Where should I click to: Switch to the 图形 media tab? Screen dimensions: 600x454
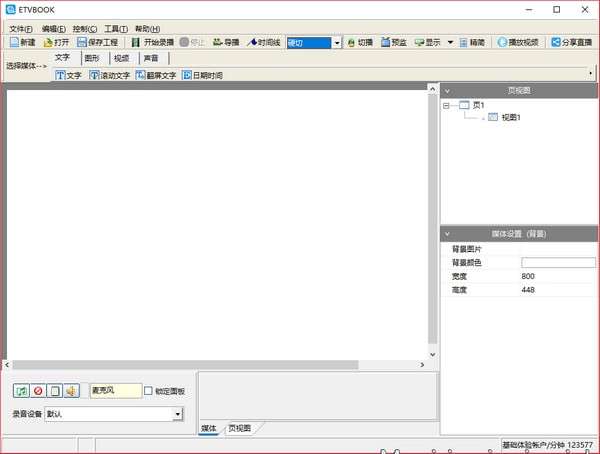point(92,58)
